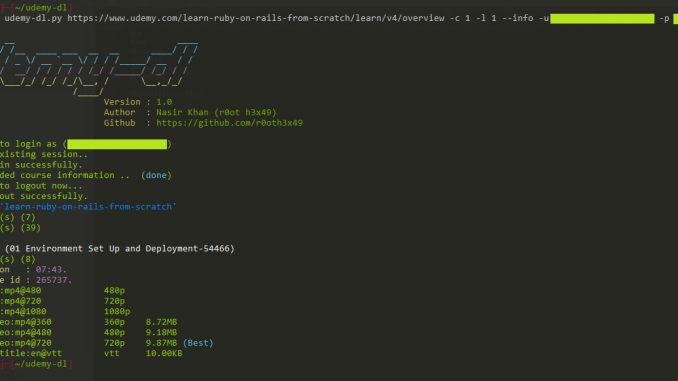Viewport: 678px width, 381px height.
Task: Click the '360p' quality entry
Action: point(114,322)
